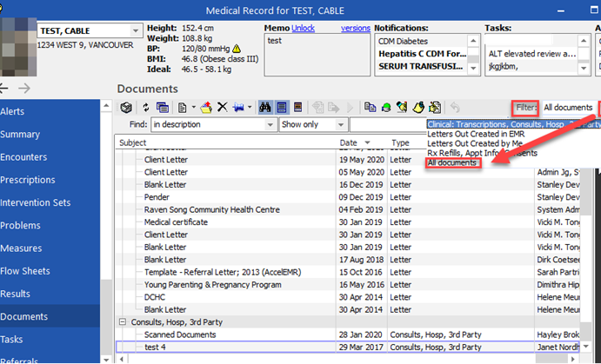Toggle the binoculars find icon
This screenshot has width=601, height=364.
click(x=265, y=108)
